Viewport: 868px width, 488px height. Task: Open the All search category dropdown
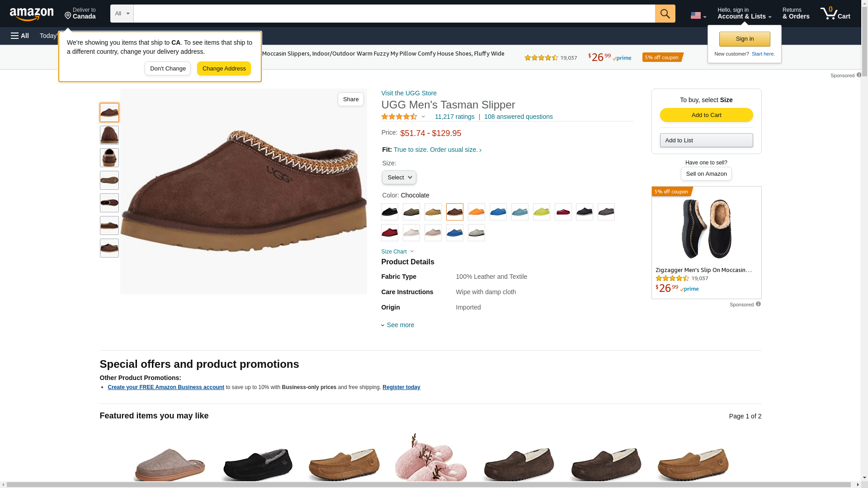(x=122, y=14)
